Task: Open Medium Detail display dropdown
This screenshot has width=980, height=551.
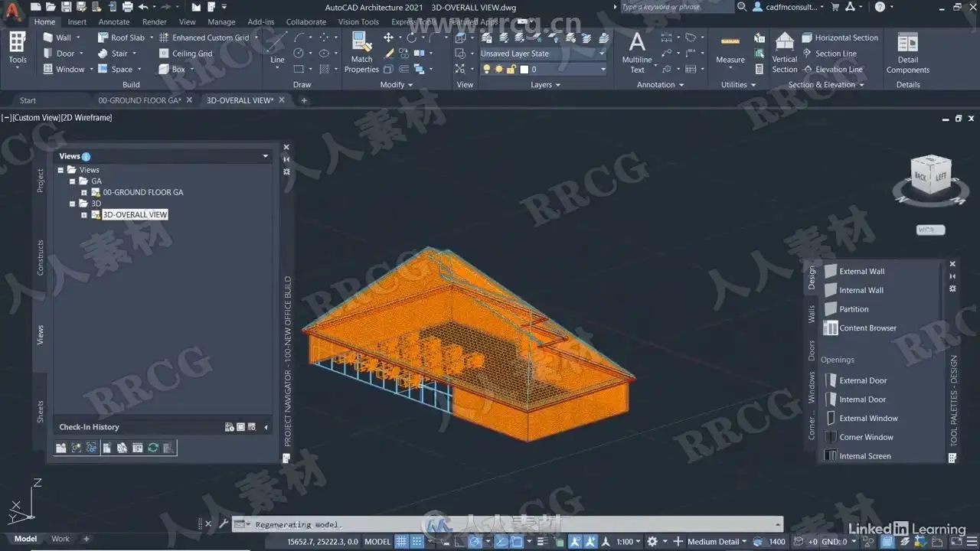Action: tap(719, 541)
